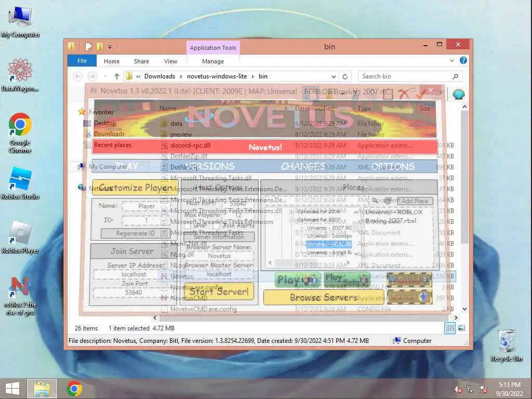This screenshot has width=532, height=399.
Task: Switch Explorer to Details view
Action: pos(450,328)
